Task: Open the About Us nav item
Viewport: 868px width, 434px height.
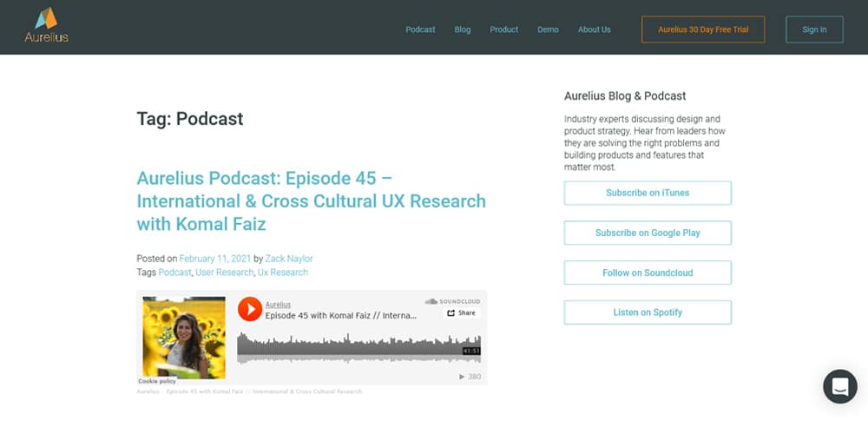Action: click(594, 30)
